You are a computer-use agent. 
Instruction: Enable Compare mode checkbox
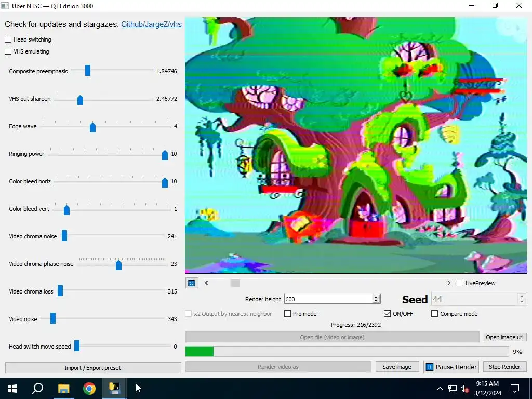[434, 313]
